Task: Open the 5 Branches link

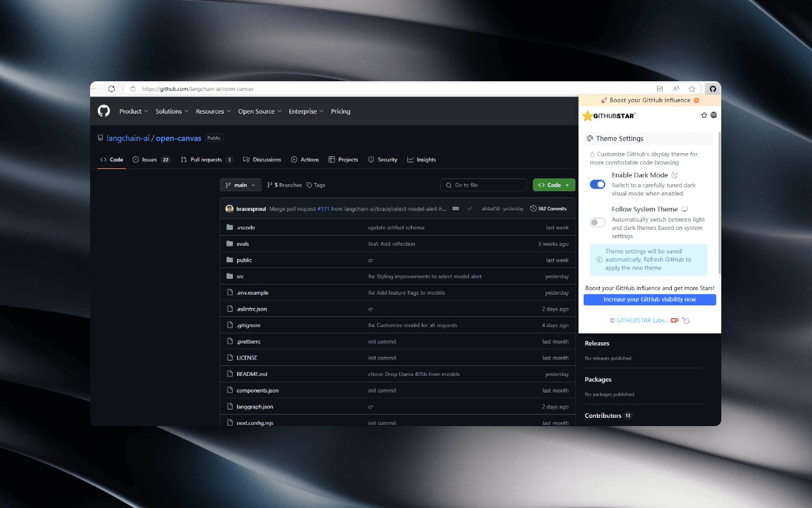Action: [x=284, y=185]
